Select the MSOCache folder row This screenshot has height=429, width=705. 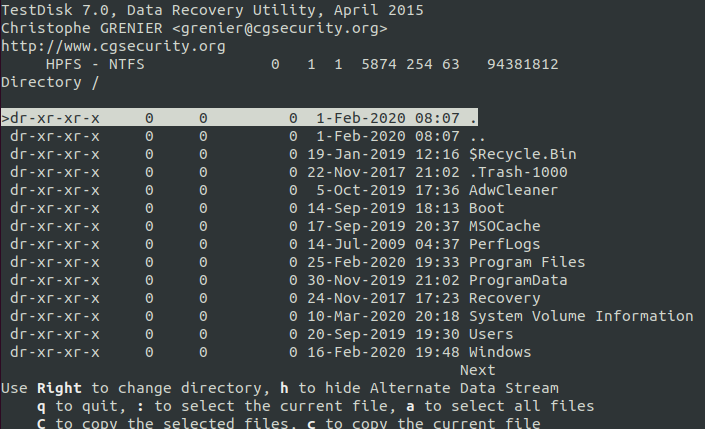point(504,226)
